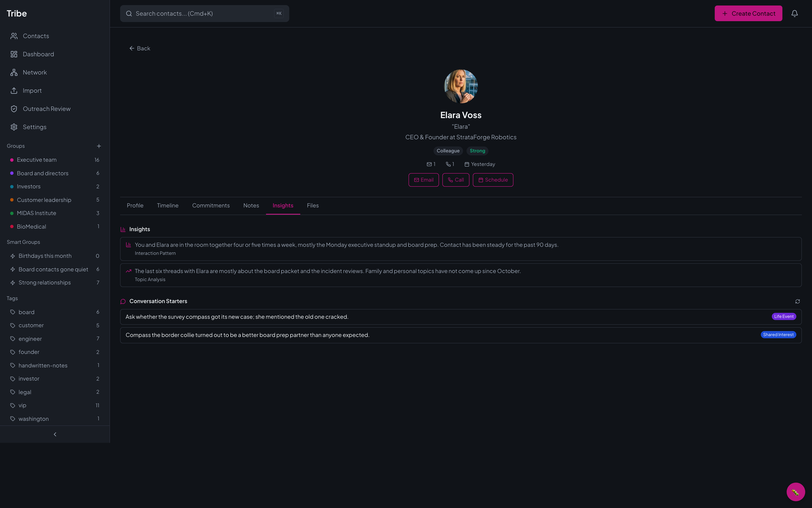Screen dimensions: 812x508
Task: Click Elara Voss's profile photo
Action: tap(461, 86)
